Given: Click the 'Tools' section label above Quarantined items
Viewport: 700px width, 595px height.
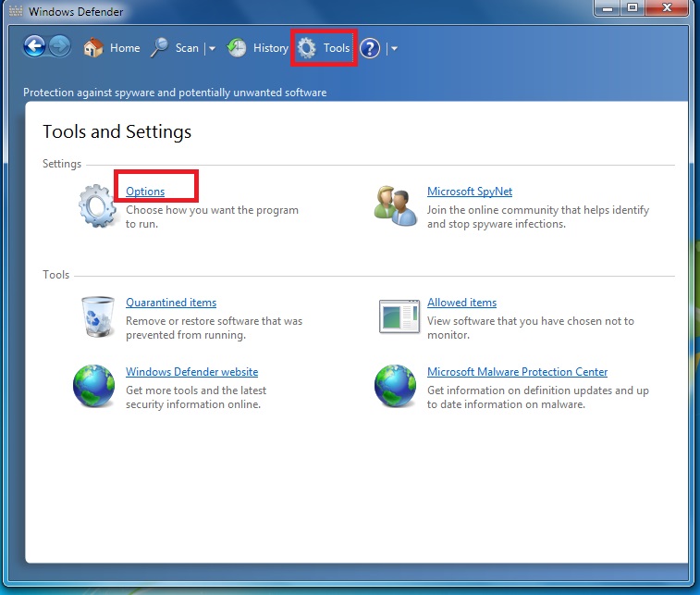Looking at the screenshot, I should point(55,274).
